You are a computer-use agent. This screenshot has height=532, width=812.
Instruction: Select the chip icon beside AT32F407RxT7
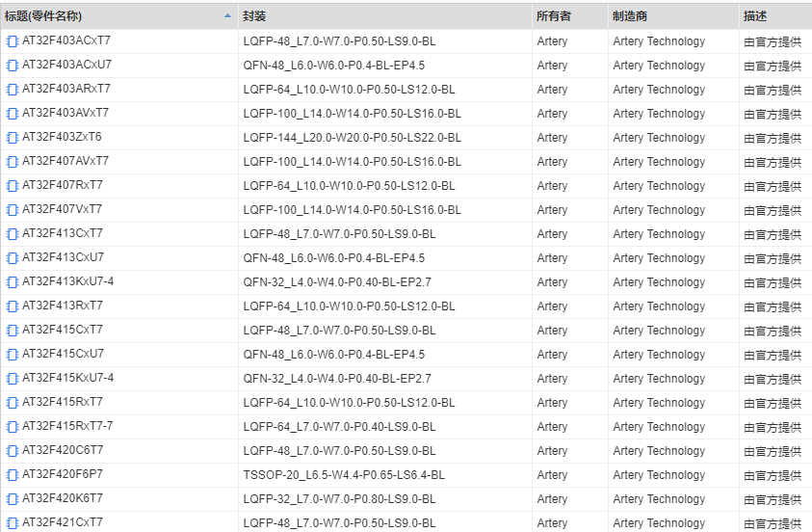[x=13, y=186]
